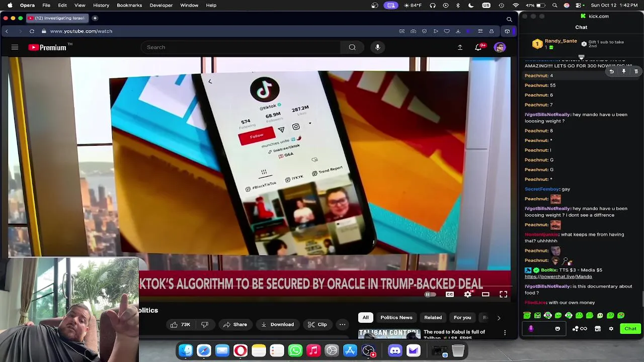
Task: Enter fullscreen on the video
Action: pos(503,295)
